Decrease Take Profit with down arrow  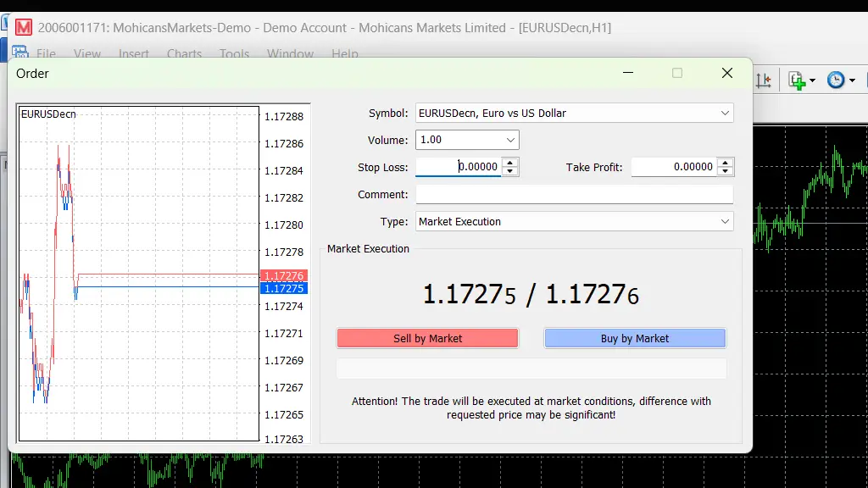click(x=726, y=171)
